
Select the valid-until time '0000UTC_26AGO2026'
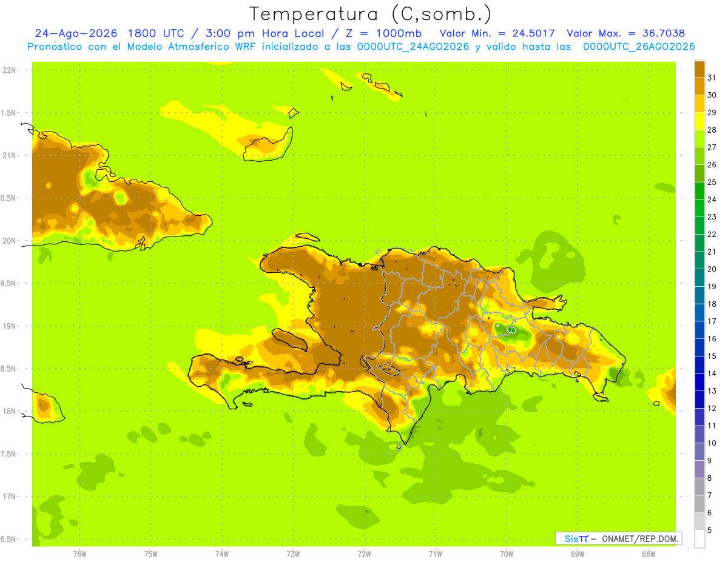point(639,47)
